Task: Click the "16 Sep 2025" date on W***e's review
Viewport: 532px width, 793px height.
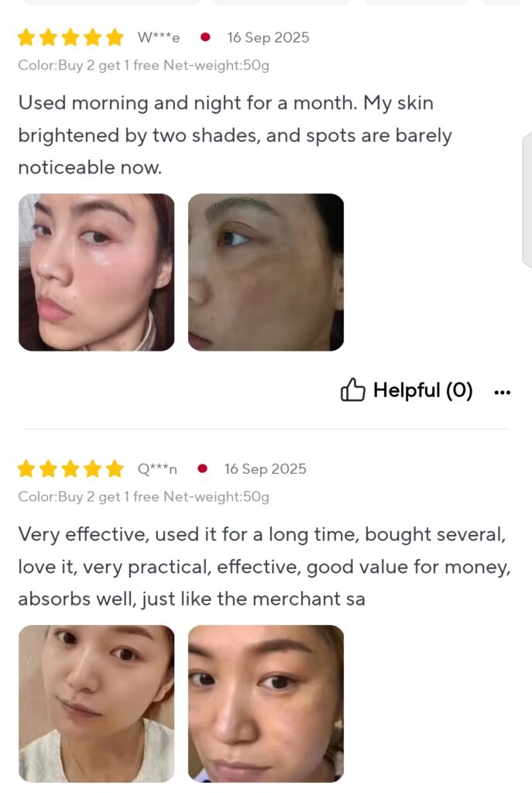Action: coord(268,37)
